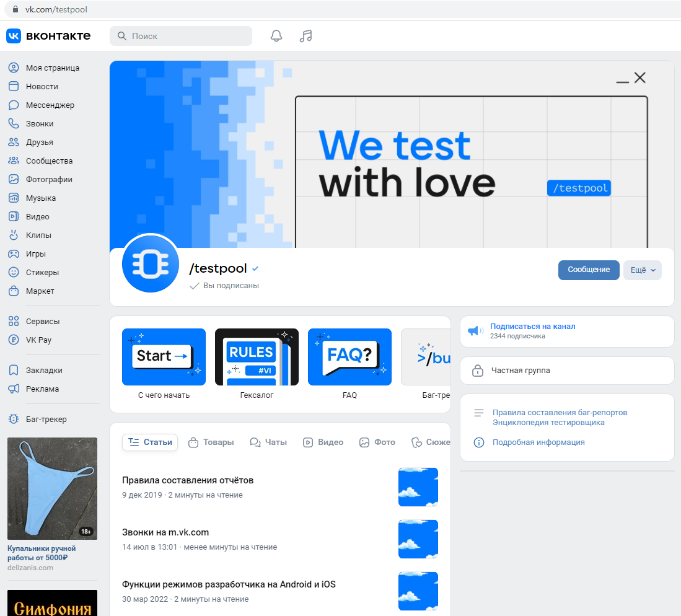Click the Поиск search field
Screen dimensions: 681x616
[x=181, y=36]
